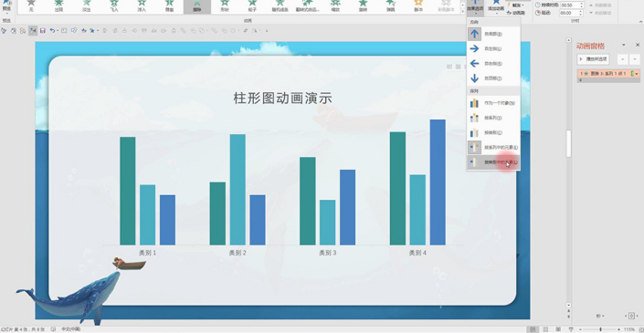
Task: Click the zoom in plus button
Action: (619, 329)
